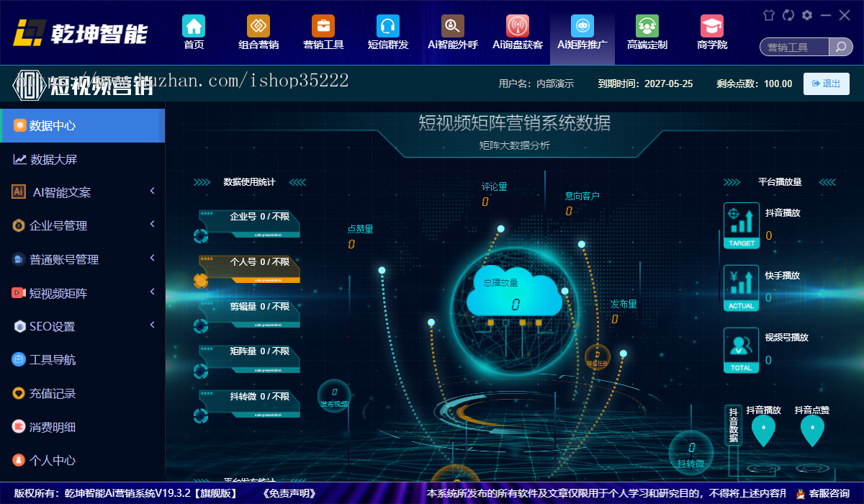Open settings gear in title bar
The image size is (864, 504).
point(807,15)
